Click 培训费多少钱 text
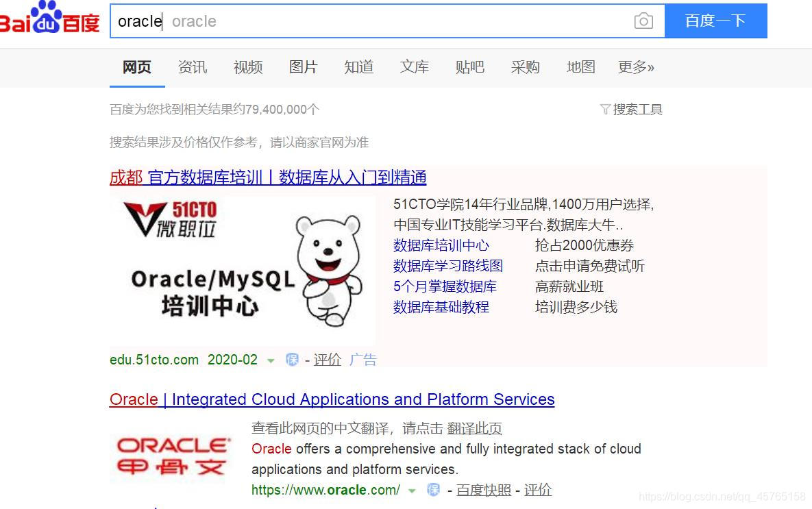812x509 pixels. (x=576, y=307)
